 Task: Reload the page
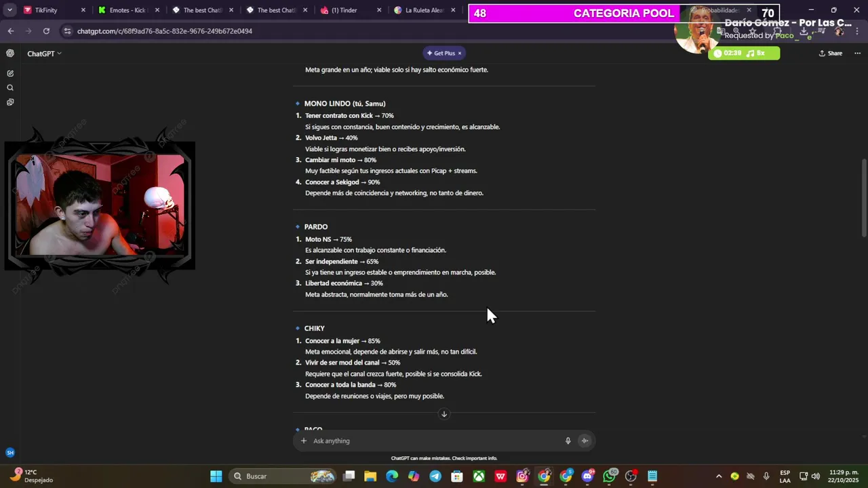[x=46, y=31]
